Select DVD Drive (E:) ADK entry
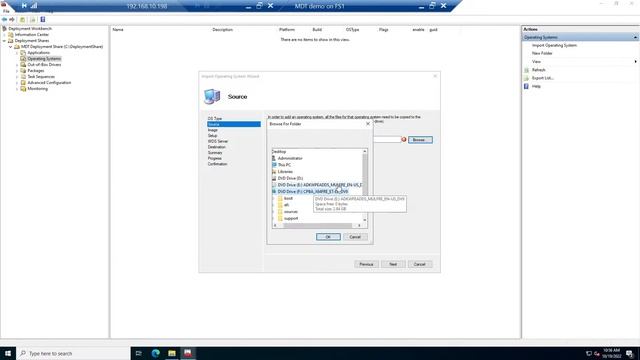This screenshot has width=640, height=360. [319, 185]
